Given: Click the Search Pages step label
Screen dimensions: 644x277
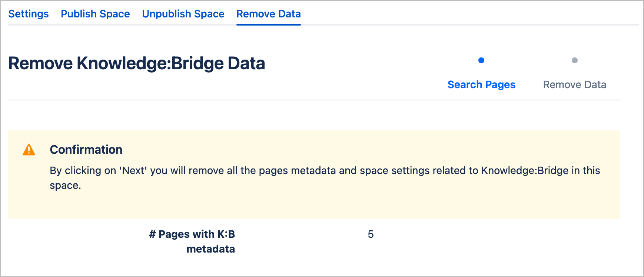Looking at the screenshot, I should [x=481, y=85].
